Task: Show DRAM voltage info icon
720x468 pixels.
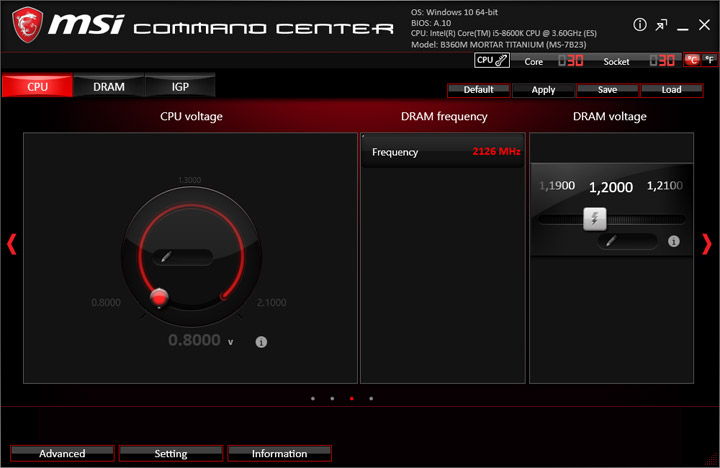Action: 674,241
